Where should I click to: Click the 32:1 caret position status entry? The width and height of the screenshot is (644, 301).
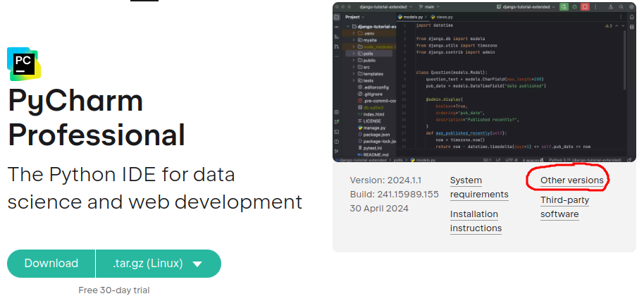pyautogui.click(x=488, y=160)
